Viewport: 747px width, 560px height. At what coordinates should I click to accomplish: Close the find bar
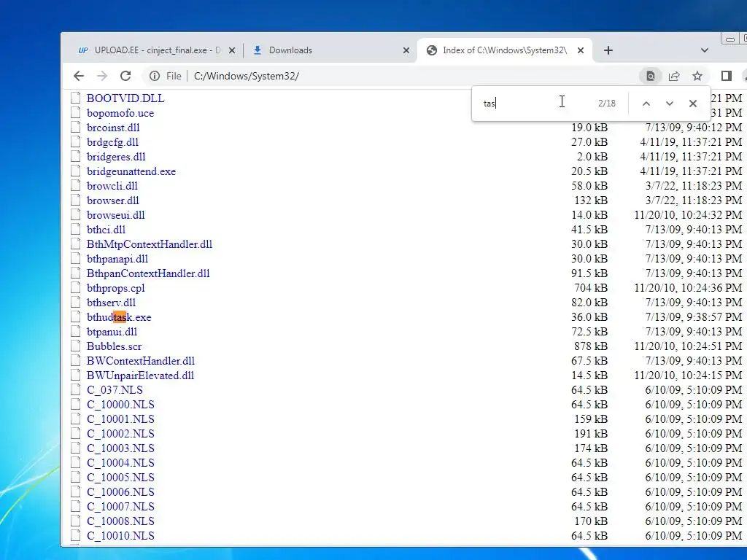click(693, 104)
